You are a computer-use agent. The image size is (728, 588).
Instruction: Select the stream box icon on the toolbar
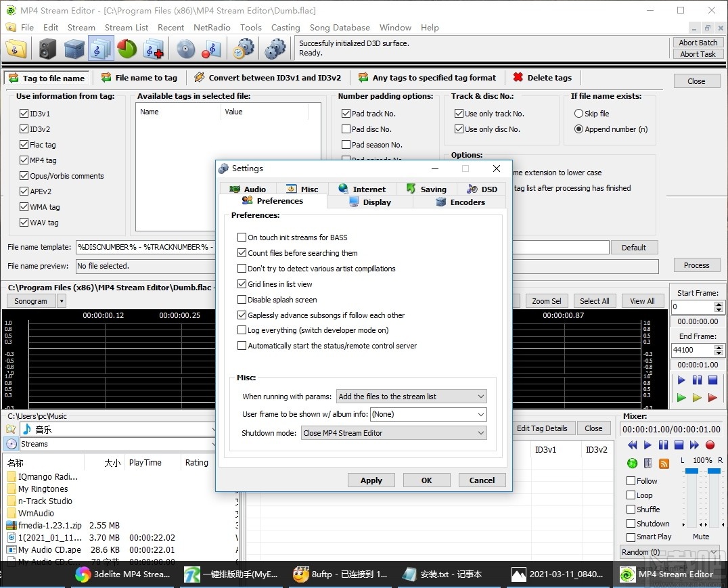coord(74,48)
